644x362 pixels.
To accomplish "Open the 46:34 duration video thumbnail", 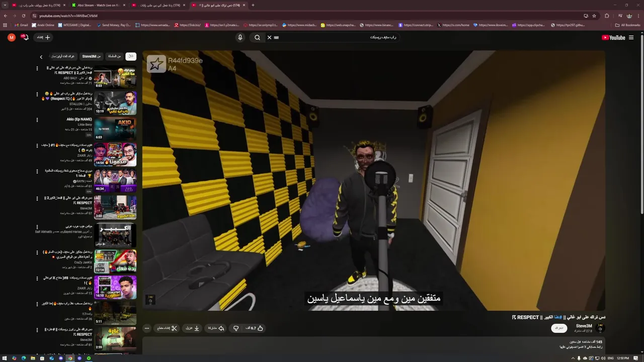I will click(x=115, y=180).
